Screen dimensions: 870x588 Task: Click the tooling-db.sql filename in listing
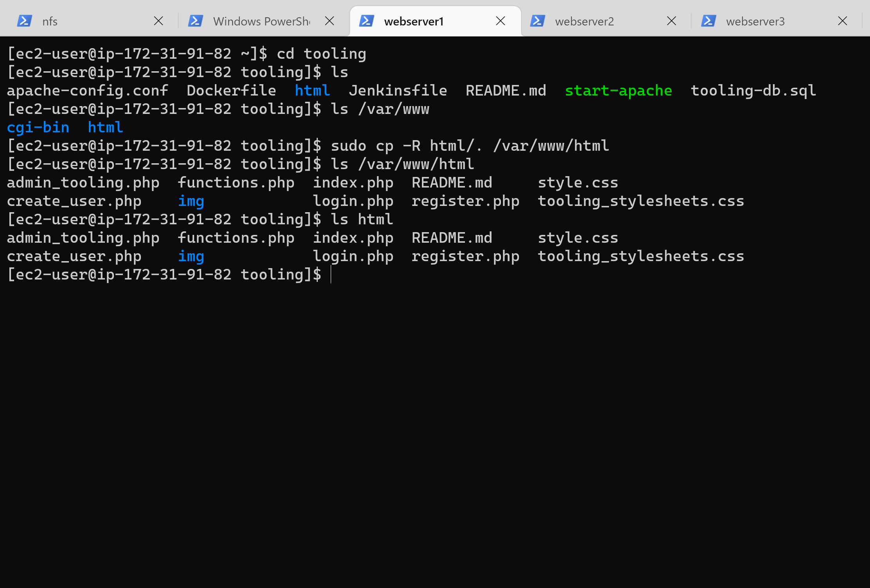click(x=753, y=90)
